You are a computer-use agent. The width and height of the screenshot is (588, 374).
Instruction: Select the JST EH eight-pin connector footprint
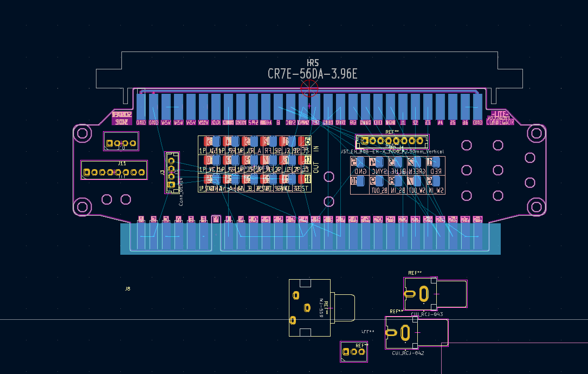pyautogui.click(x=392, y=141)
